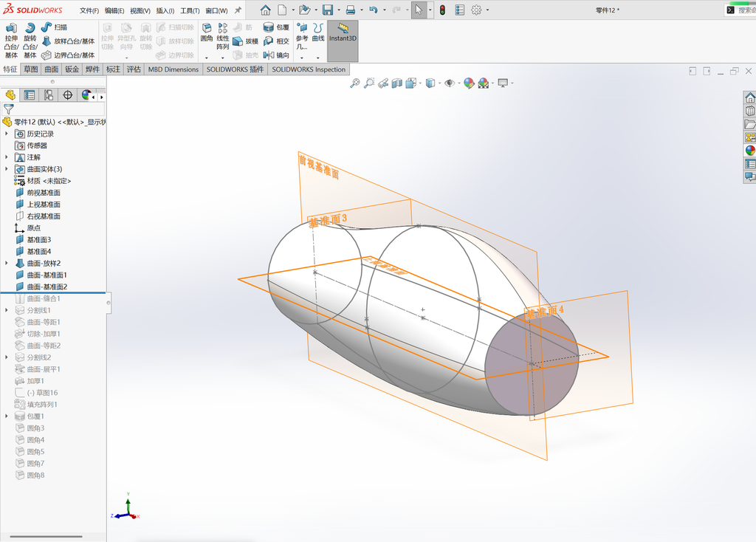Open the Undo dropdown arrow
The height and width of the screenshot is (542, 756).
[x=384, y=10]
